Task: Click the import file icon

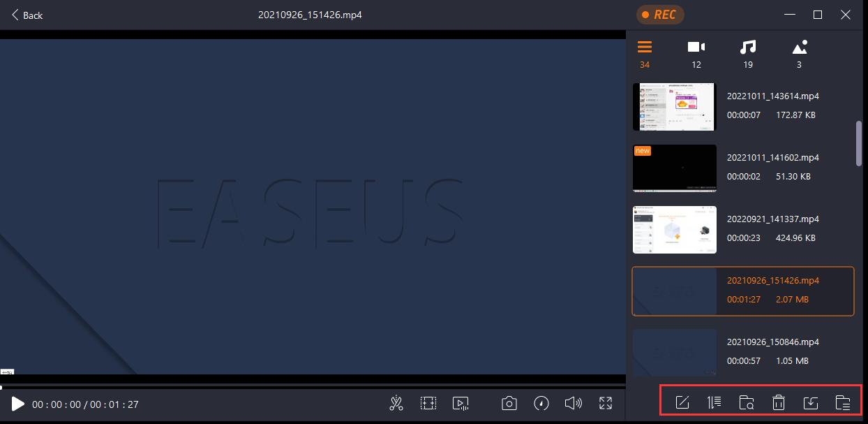Action: pos(811,402)
